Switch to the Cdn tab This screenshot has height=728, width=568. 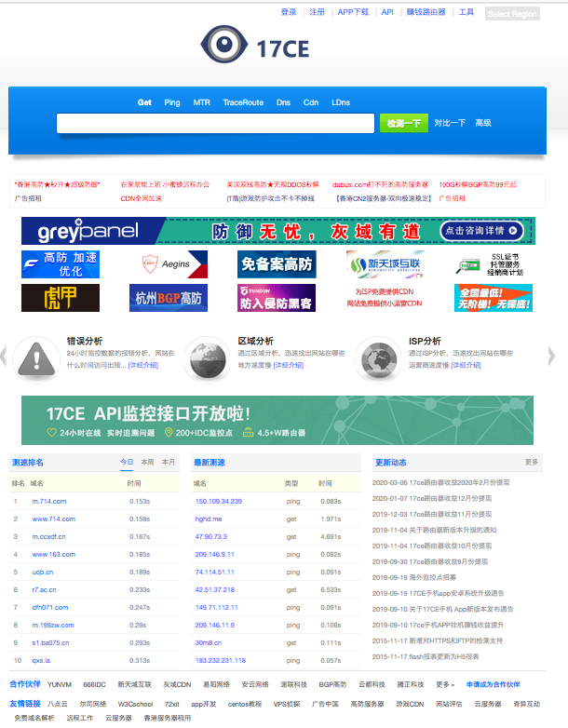point(311,102)
